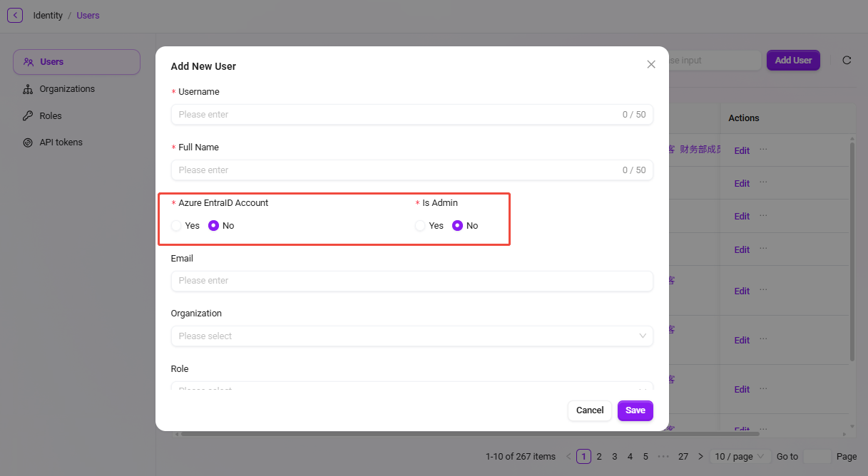868x476 pixels.
Task: Open the page size dropdown 10 / page
Action: click(x=740, y=457)
